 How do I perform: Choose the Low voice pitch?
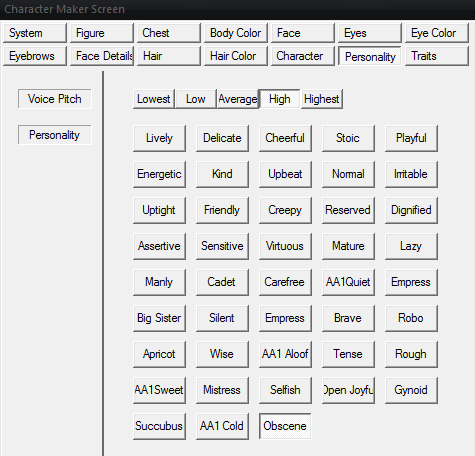pyautogui.click(x=196, y=99)
